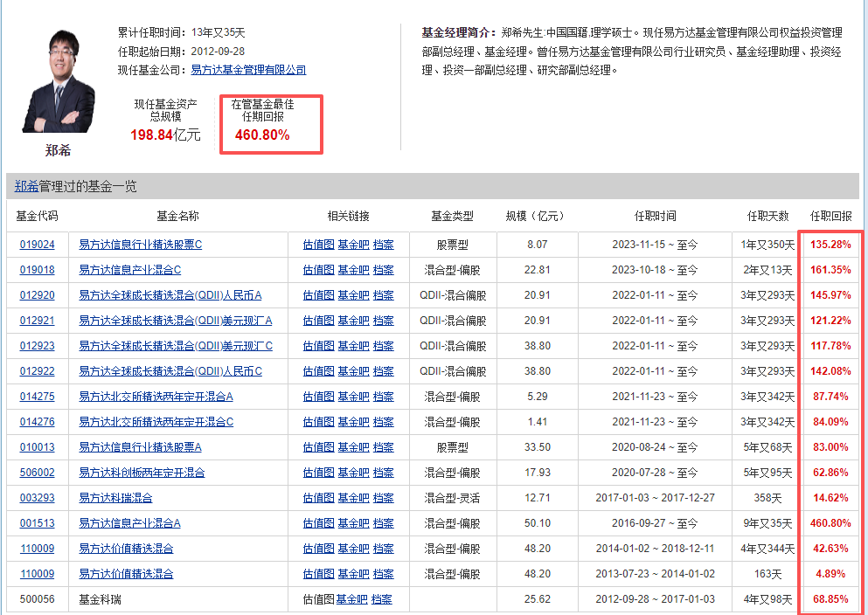Open 易方达价值精选混合 with 42.63% return
Image resolution: width=868 pixels, height=615 pixels.
[x=126, y=549]
